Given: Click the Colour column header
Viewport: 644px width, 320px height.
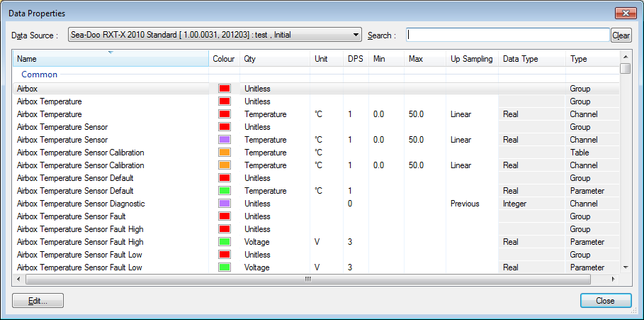Looking at the screenshot, I should [x=224, y=59].
